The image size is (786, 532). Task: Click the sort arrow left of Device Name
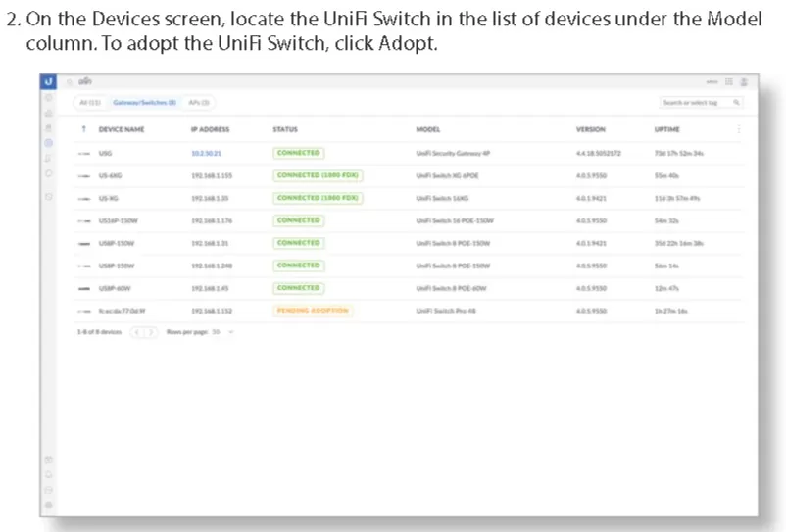pyautogui.click(x=83, y=129)
